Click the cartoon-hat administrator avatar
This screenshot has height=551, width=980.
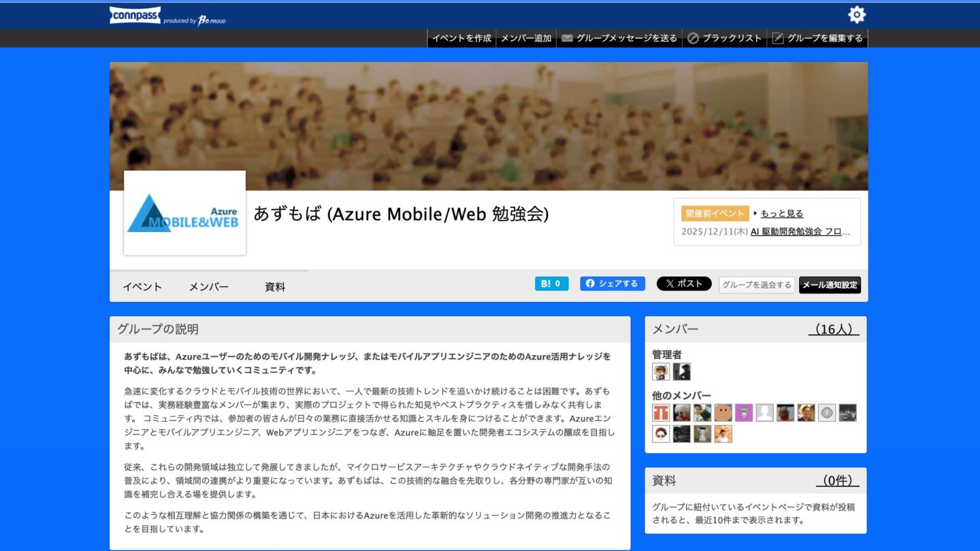(661, 371)
